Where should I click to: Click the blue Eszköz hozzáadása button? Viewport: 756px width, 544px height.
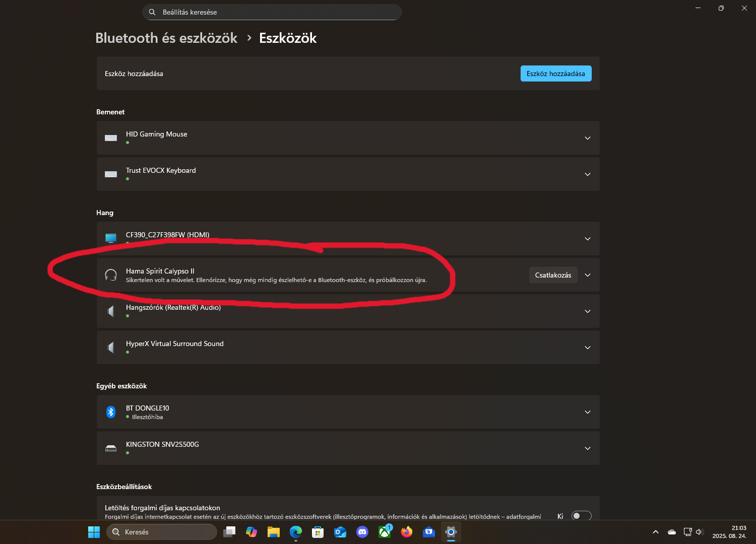556,74
